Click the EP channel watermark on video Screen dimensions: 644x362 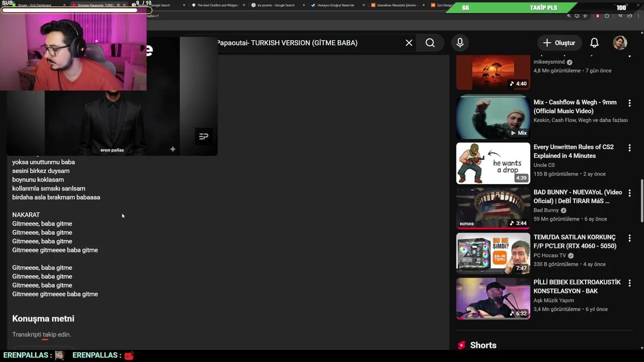[203, 136]
